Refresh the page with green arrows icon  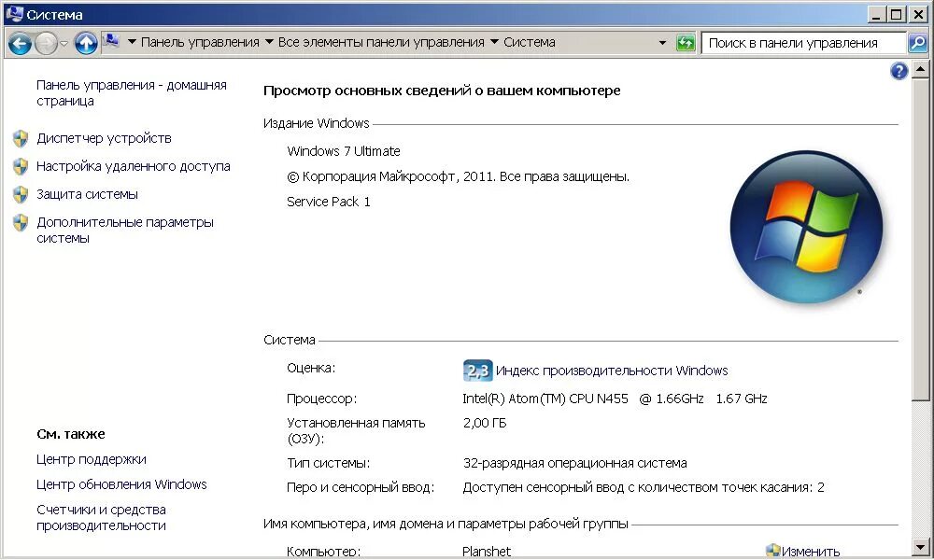686,43
